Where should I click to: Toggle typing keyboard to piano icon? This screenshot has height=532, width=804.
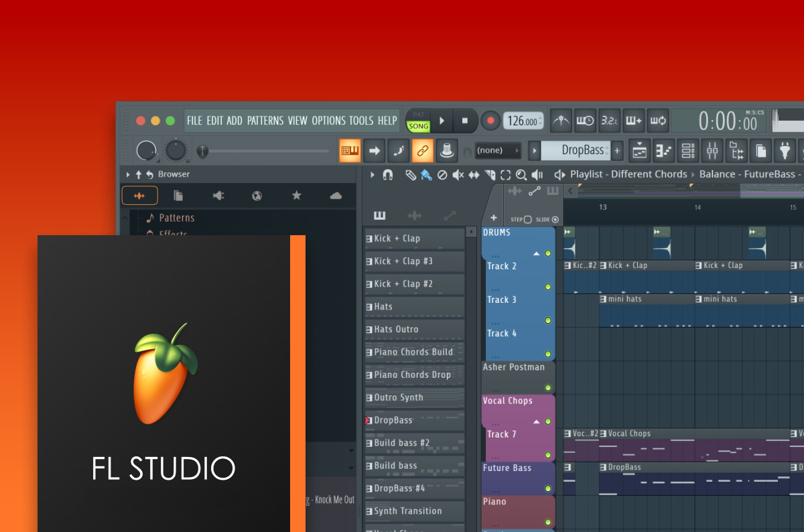(x=350, y=151)
